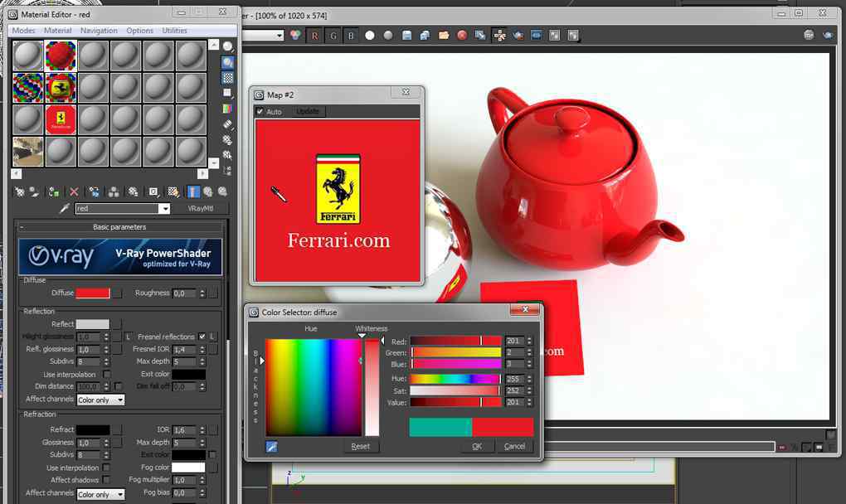Open the folder icon in render toolbar
Screen dimensions: 846x504
click(444, 36)
